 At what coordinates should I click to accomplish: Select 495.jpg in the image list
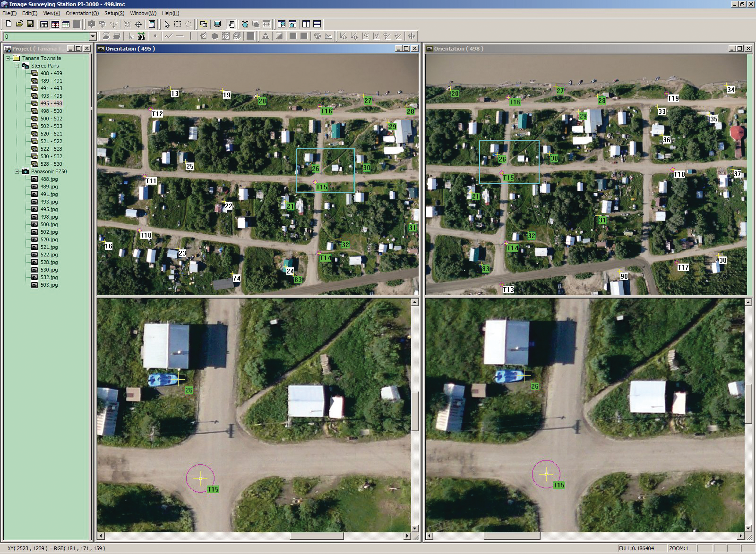click(x=49, y=209)
